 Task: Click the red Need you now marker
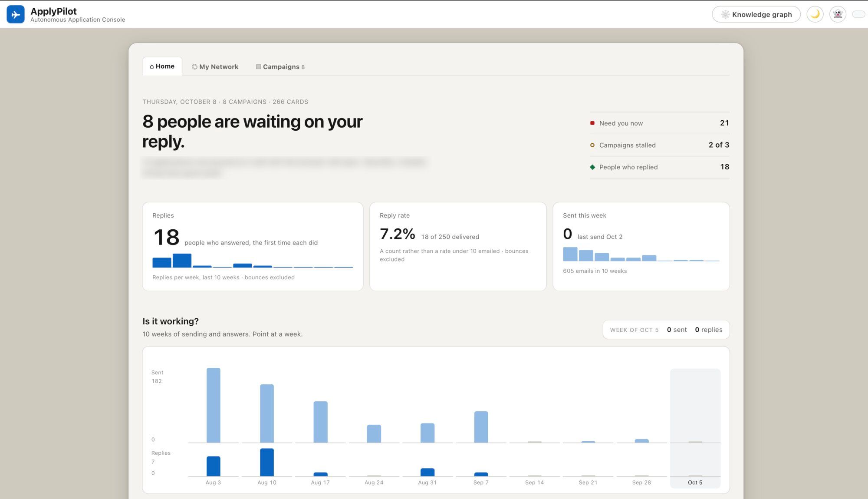point(592,123)
